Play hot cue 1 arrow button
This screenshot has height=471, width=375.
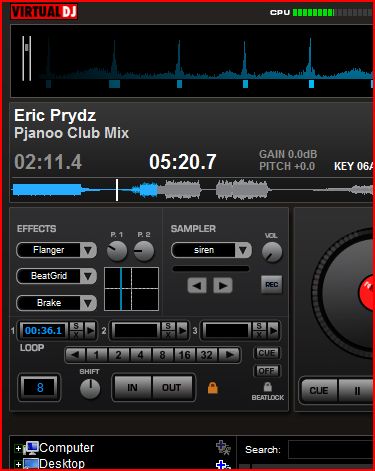coord(90,330)
